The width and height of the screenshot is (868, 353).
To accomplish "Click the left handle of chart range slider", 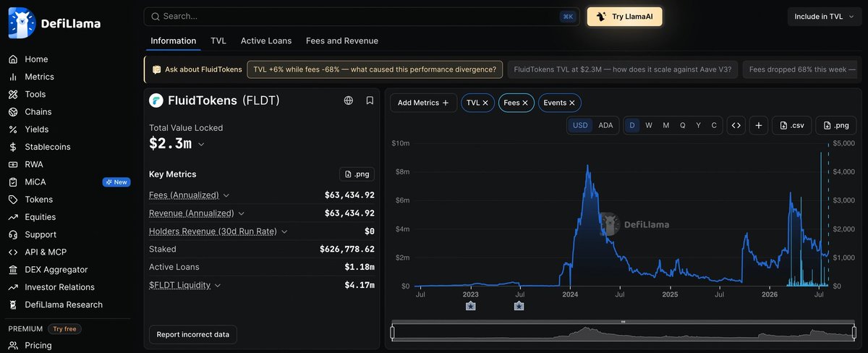I will [392, 333].
